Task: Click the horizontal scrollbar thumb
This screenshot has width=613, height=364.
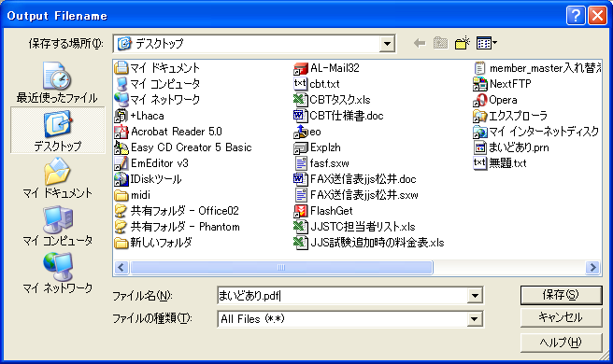Action: point(281,268)
